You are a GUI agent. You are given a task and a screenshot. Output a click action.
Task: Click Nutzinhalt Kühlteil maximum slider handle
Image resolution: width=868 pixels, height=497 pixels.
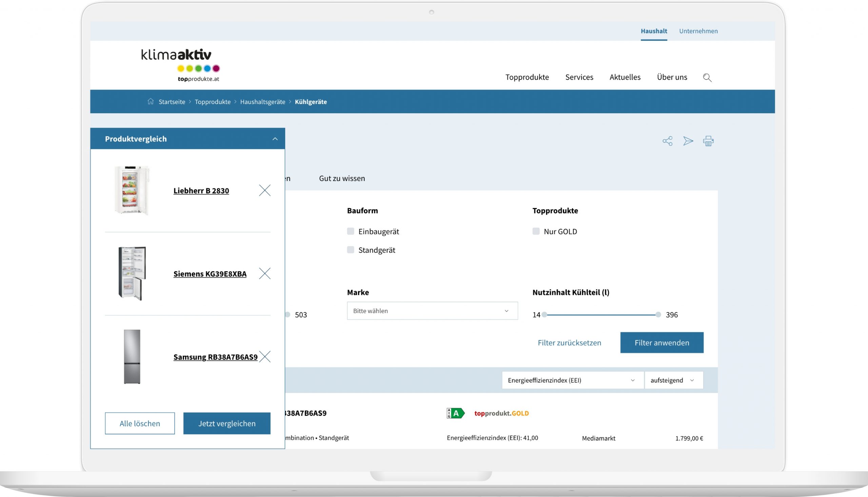658,315
